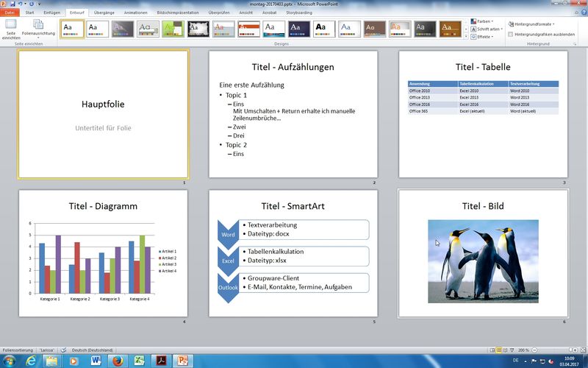
Task: Open the quick access toolbar customize arrow
Action: click(x=39, y=4)
